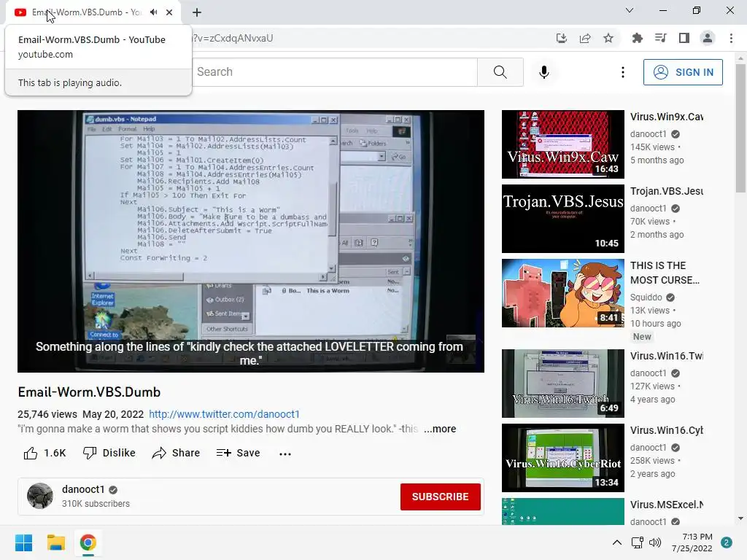Open the tab search chevron
The image size is (747, 560).
(x=630, y=10)
